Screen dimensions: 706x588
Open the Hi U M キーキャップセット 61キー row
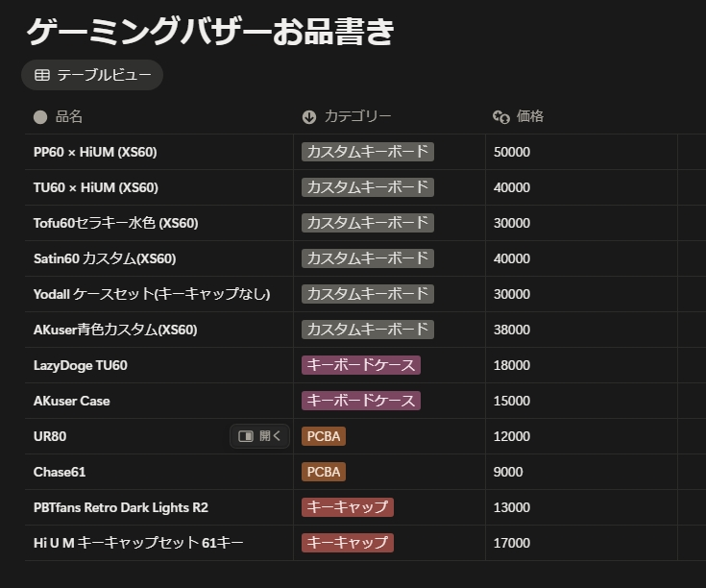coord(138,544)
